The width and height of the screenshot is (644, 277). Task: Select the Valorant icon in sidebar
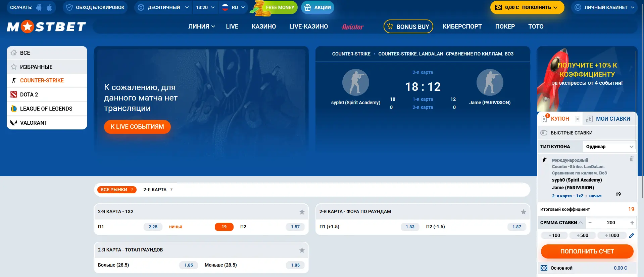[x=14, y=123]
